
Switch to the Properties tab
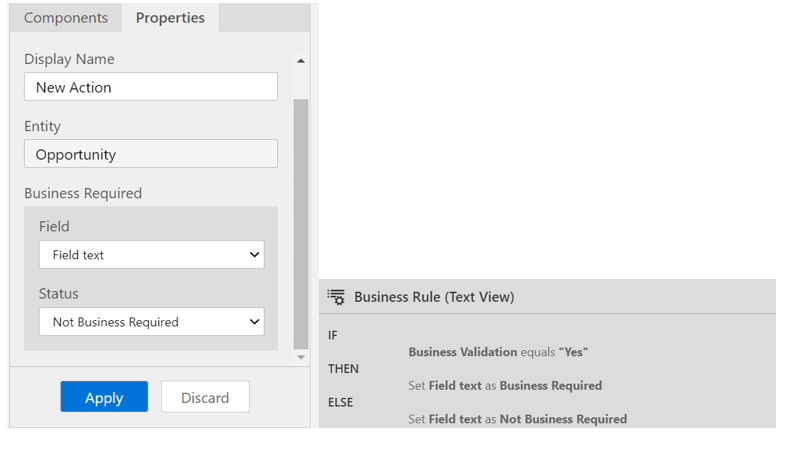pyautogui.click(x=170, y=18)
